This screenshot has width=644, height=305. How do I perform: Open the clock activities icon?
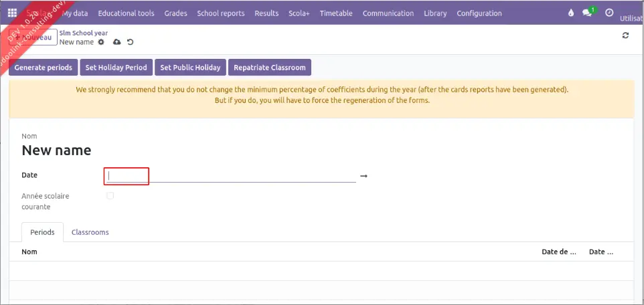coord(609,13)
